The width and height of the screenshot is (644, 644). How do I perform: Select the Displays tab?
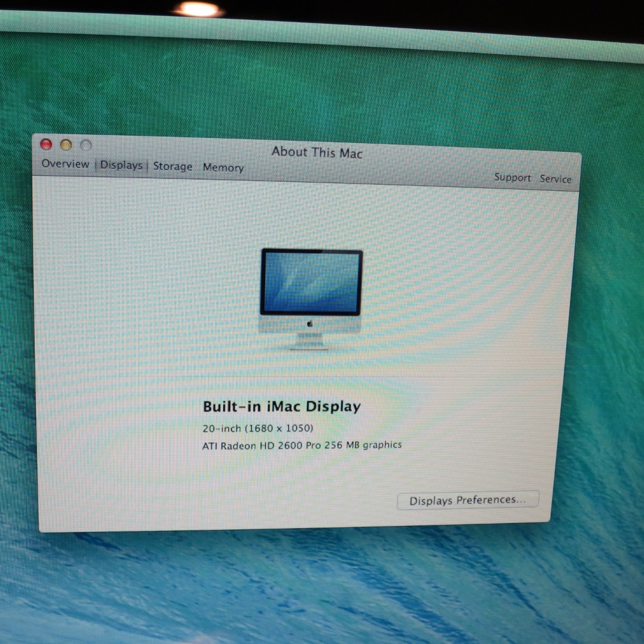[x=121, y=165]
